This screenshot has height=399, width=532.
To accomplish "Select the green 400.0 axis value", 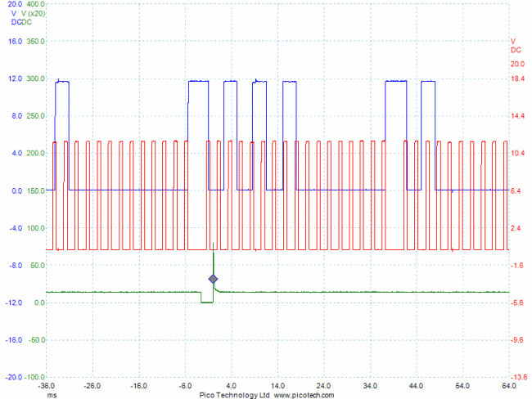I will point(36,4).
